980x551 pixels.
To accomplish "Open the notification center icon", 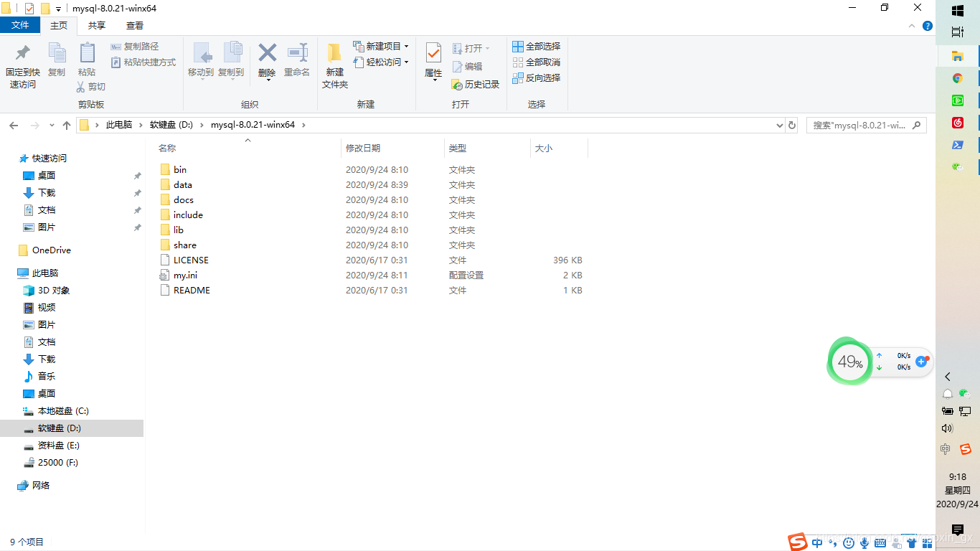I will 957,530.
